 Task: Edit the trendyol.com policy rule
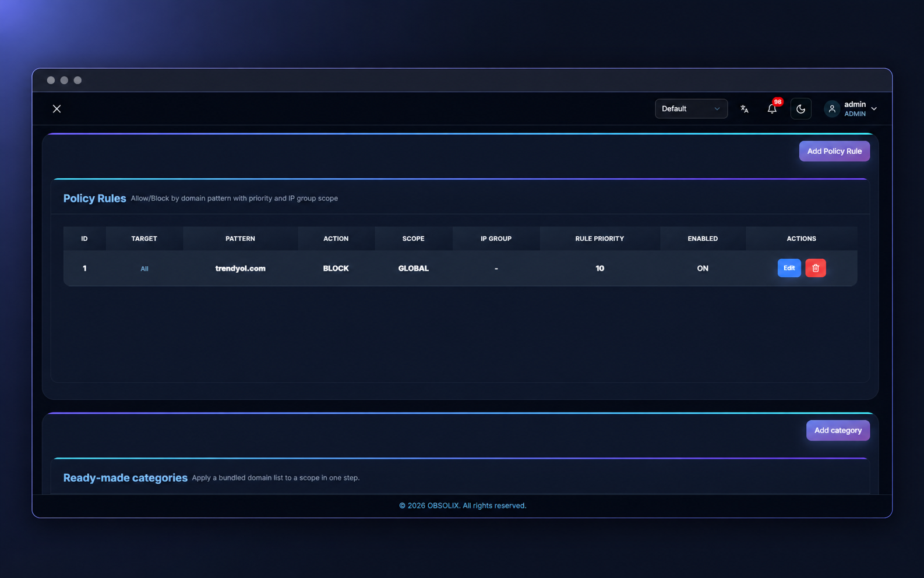pos(789,268)
